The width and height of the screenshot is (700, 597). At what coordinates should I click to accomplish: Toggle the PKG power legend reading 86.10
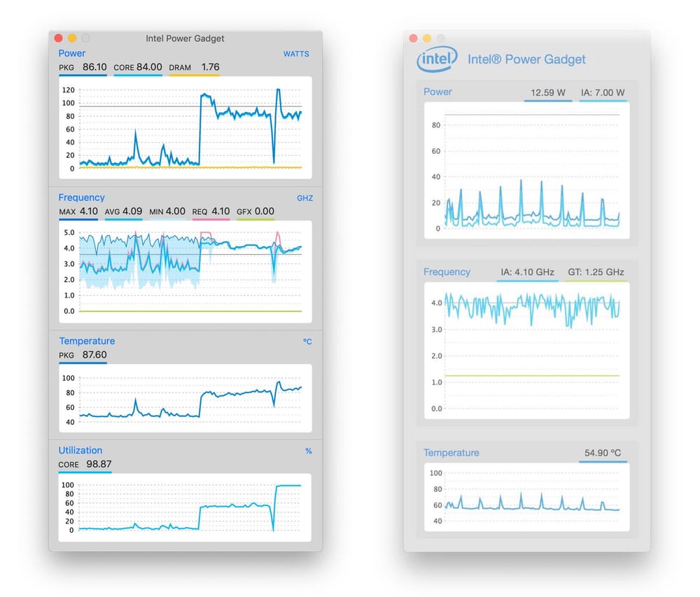[x=83, y=68]
